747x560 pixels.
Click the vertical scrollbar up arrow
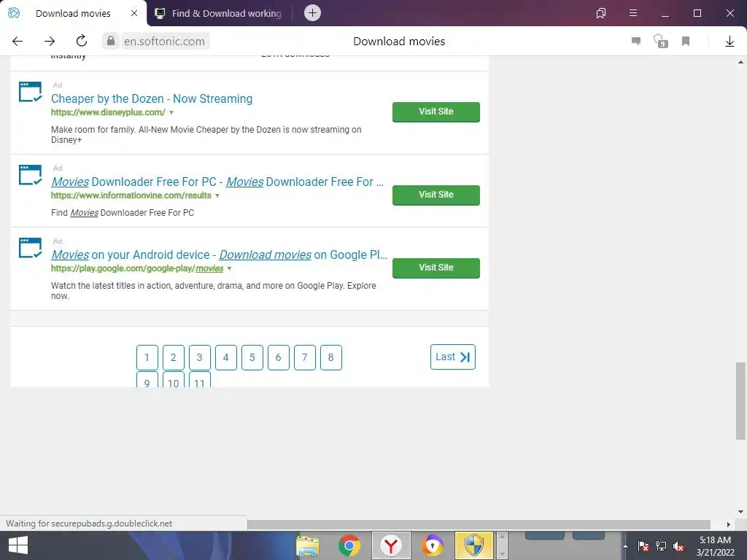(740, 63)
